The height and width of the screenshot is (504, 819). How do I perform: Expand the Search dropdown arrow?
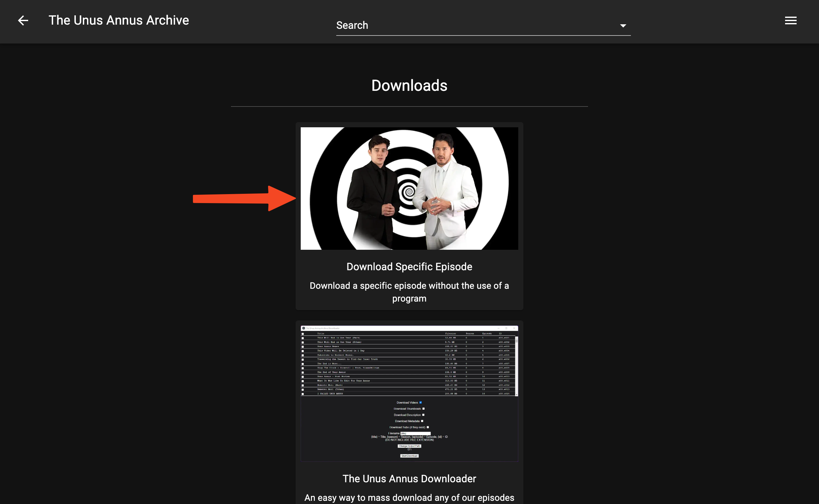[x=623, y=25]
